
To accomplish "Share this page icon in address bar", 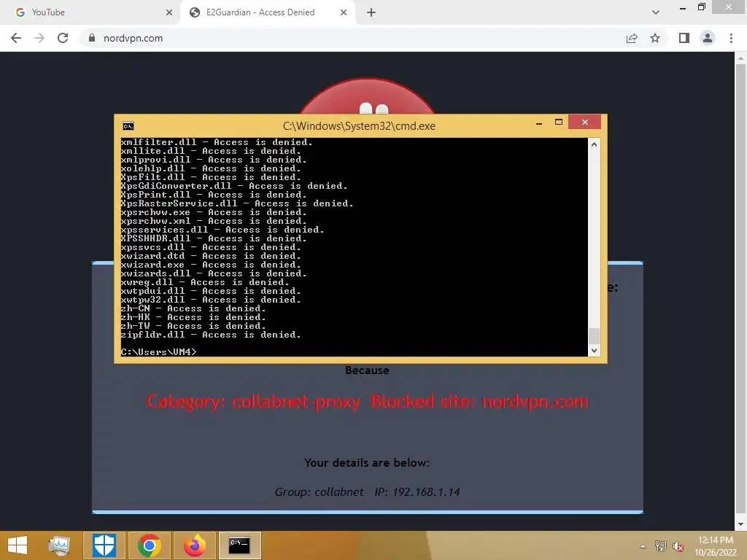I will 632,38.
